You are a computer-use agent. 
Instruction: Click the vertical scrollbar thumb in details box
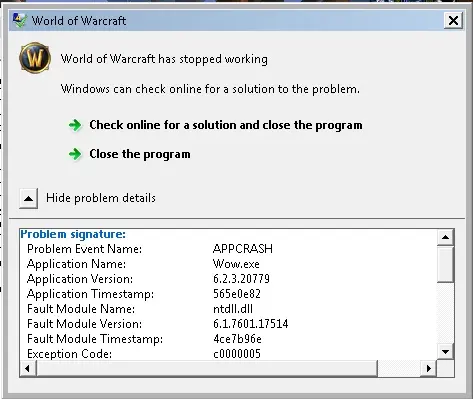tap(445, 264)
